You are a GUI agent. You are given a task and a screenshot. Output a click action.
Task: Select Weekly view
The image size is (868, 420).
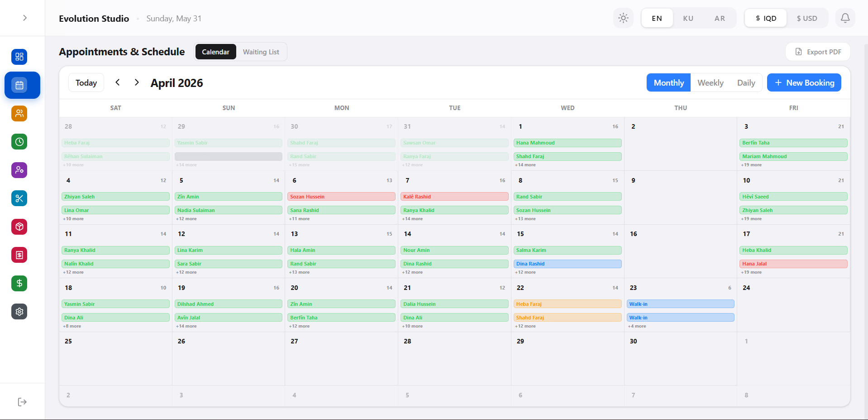click(x=710, y=82)
